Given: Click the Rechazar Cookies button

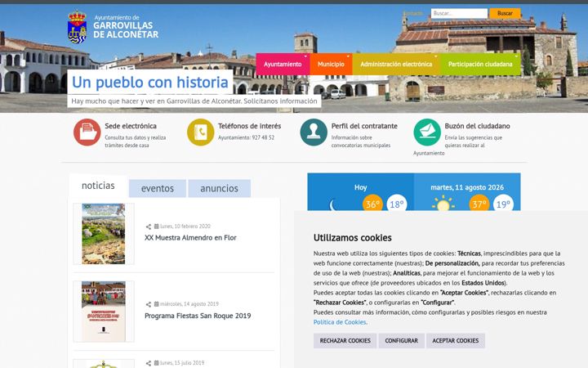Looking at the screenshot, I should [x=345, y=340].
